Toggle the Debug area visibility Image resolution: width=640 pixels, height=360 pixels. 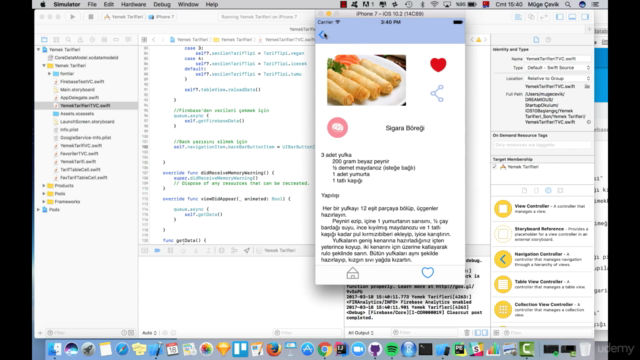pyautogui.click(x=572, y=17)
